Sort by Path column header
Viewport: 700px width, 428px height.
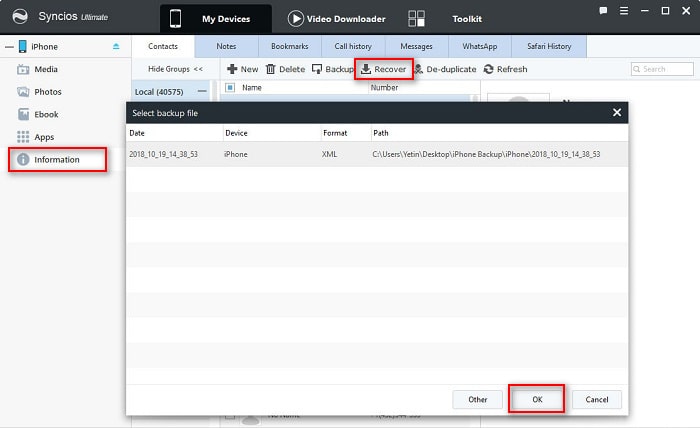tap(499, 133)
